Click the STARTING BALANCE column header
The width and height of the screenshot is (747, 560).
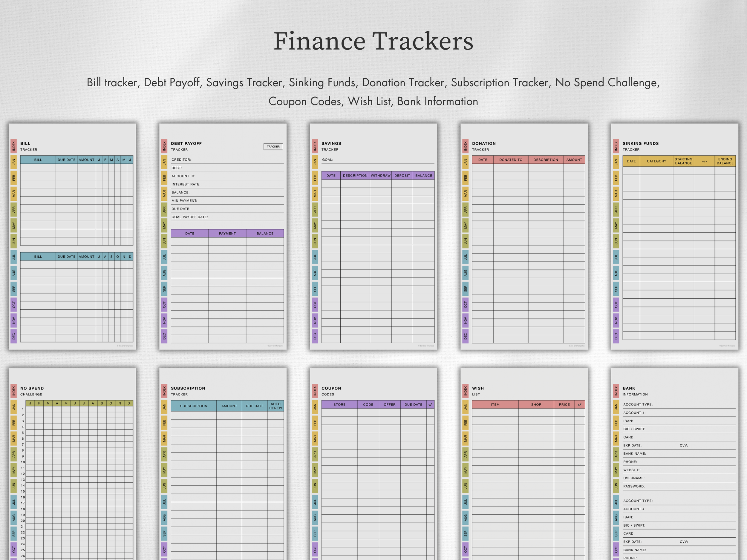click(x=684, y=161)
